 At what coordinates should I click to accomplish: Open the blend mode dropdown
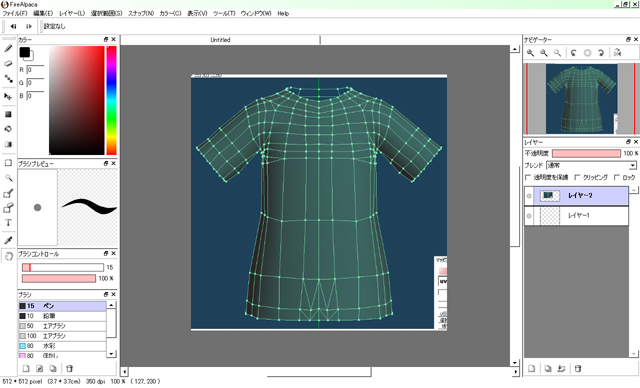pyautogui.click(x=591, y=165)
